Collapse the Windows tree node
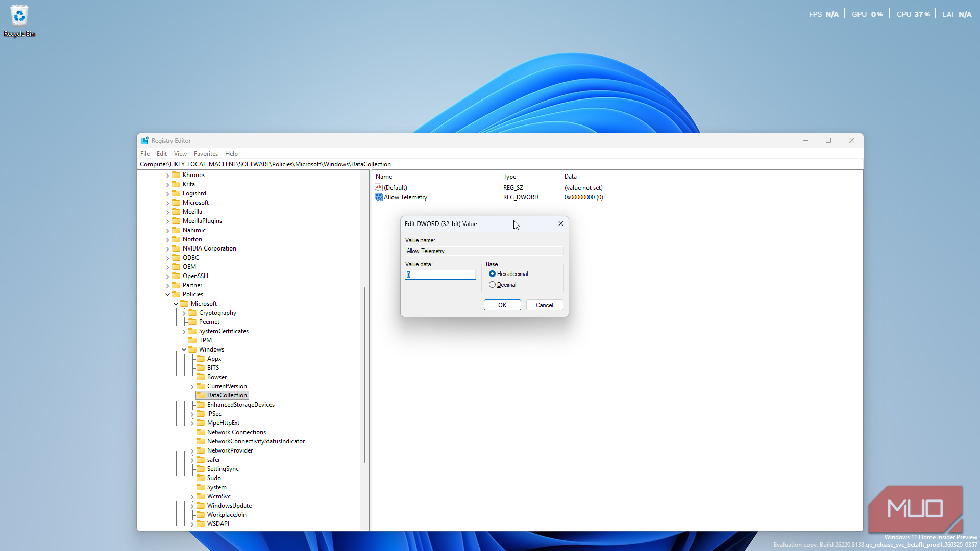Viewport: 980px width, 551px height. [184, 349]
